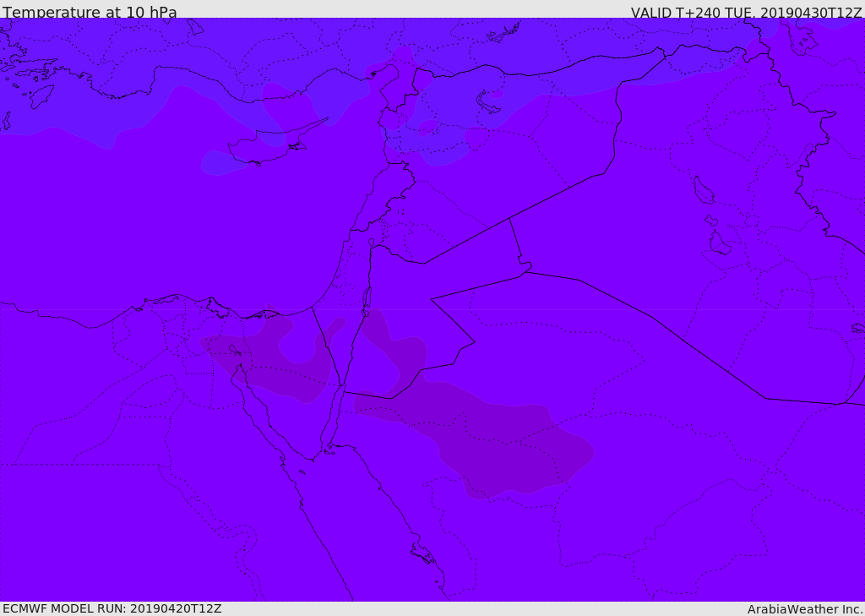Image resolution: width=865 pixels, height=616 pixels.
Task: Click the 'ECMWF MODEL RUN: 20190420T12Z' text
Action: [x=112, y=608]
